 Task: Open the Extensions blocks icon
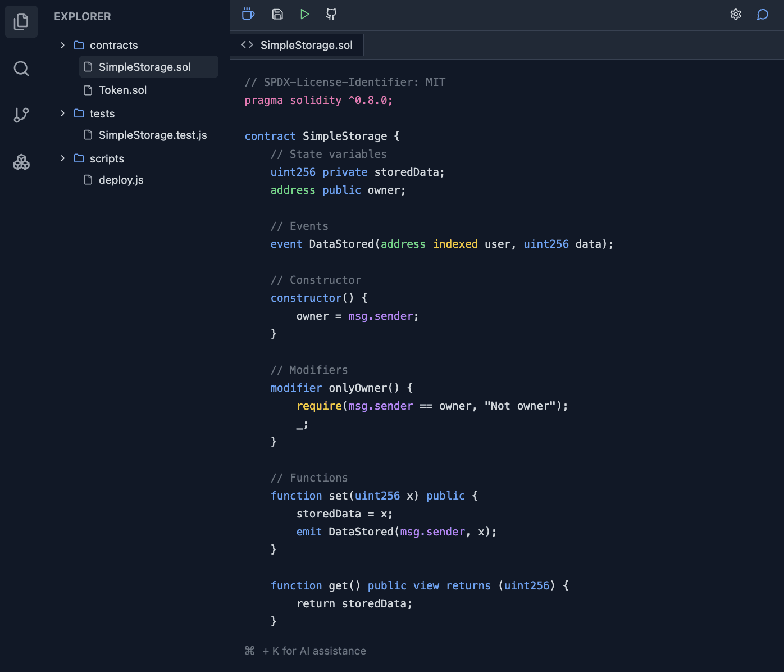(x=21, y=162)
